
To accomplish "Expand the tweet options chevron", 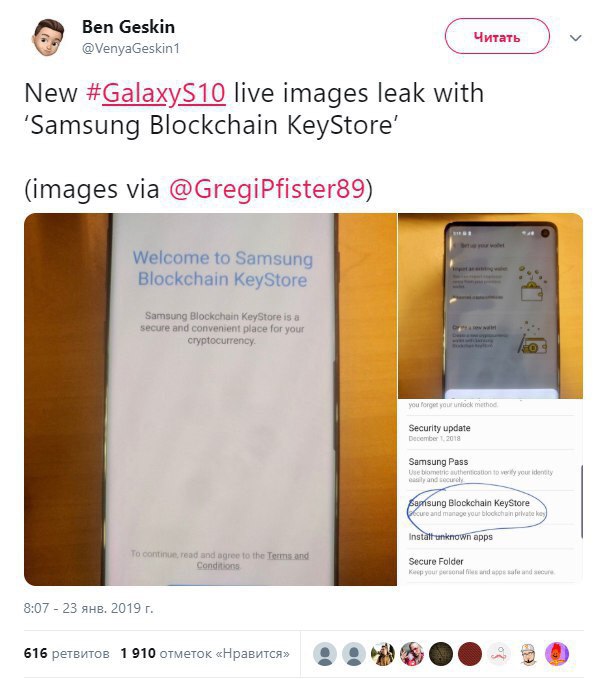I will 575,38.
